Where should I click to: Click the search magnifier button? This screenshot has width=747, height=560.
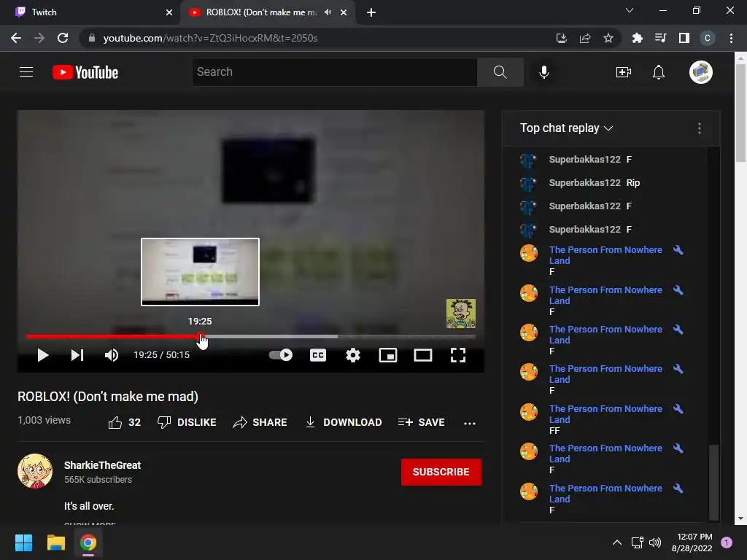click(x=500, y=72)
